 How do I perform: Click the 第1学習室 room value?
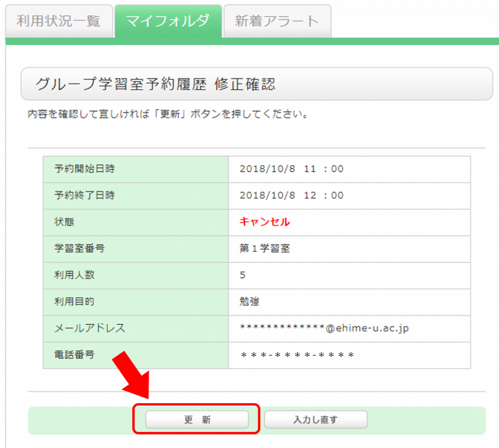[x=264, y=249]
